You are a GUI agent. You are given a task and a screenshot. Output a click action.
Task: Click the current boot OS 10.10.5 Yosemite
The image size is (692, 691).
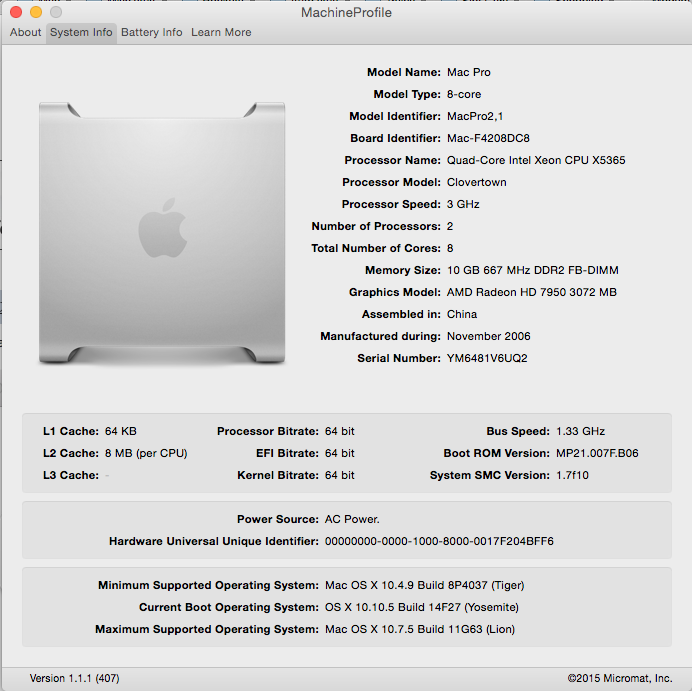421,607
